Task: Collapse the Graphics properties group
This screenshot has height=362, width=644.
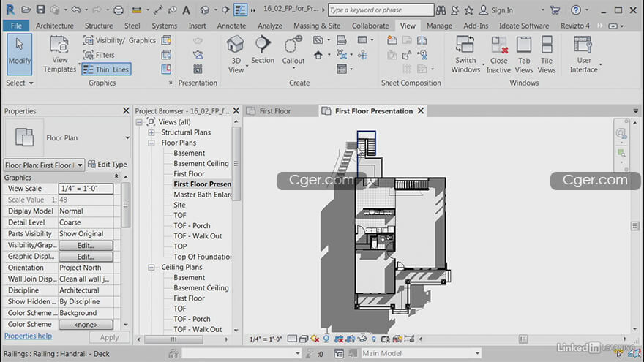Action: click(x=116, y=176)
